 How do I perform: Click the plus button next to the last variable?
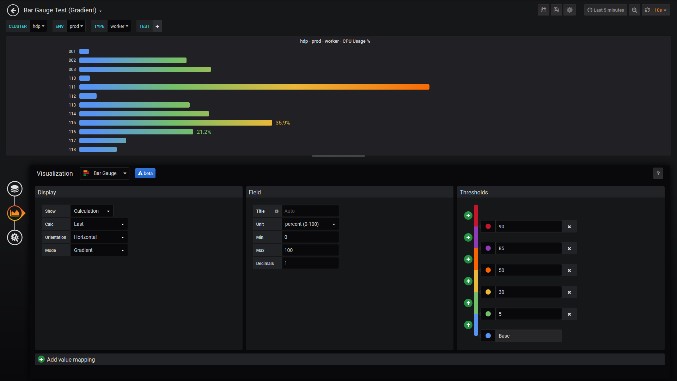(x=157, y=26)
